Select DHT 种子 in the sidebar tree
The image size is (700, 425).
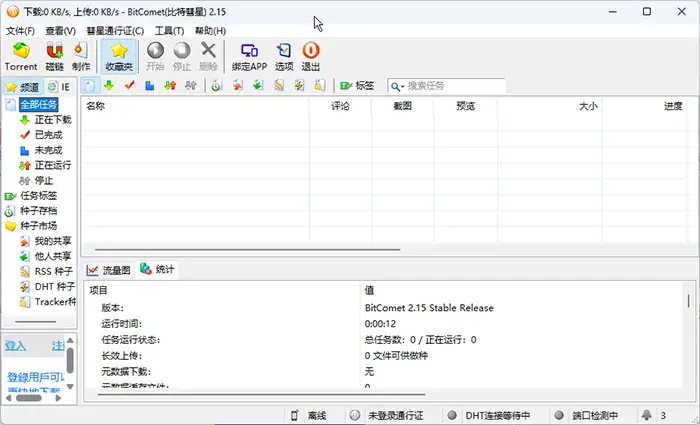tap(54, 287)
